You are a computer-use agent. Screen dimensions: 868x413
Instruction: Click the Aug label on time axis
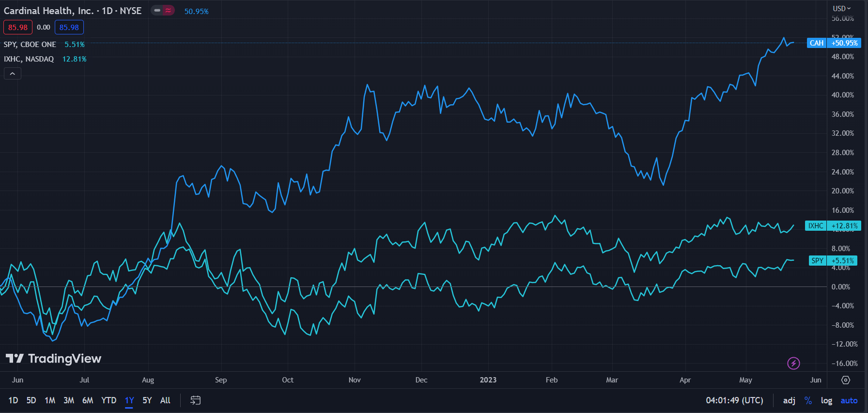coord(148,380)
